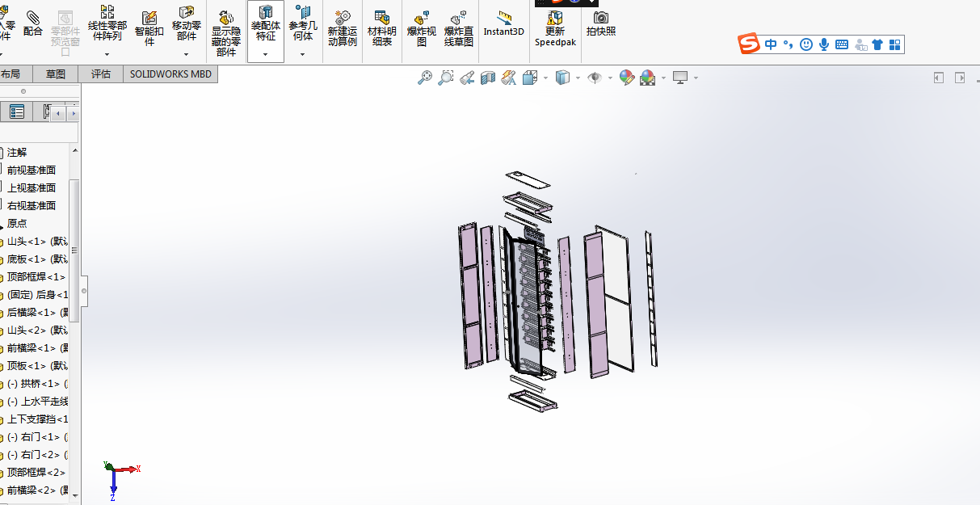Open dropdown arrow beside View Settings monitor
The width and height of the screenshot is (980, 505).
pos(696,78)
